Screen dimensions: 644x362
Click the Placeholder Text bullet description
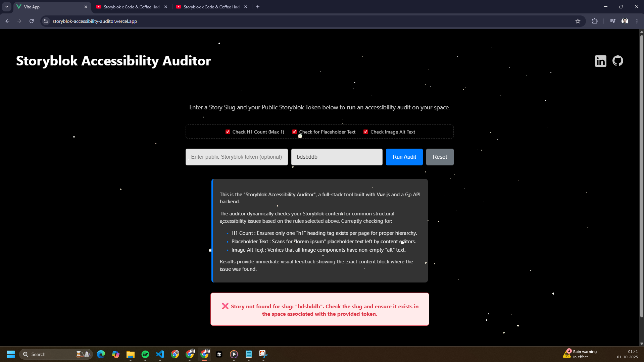(x=324, y=242)
